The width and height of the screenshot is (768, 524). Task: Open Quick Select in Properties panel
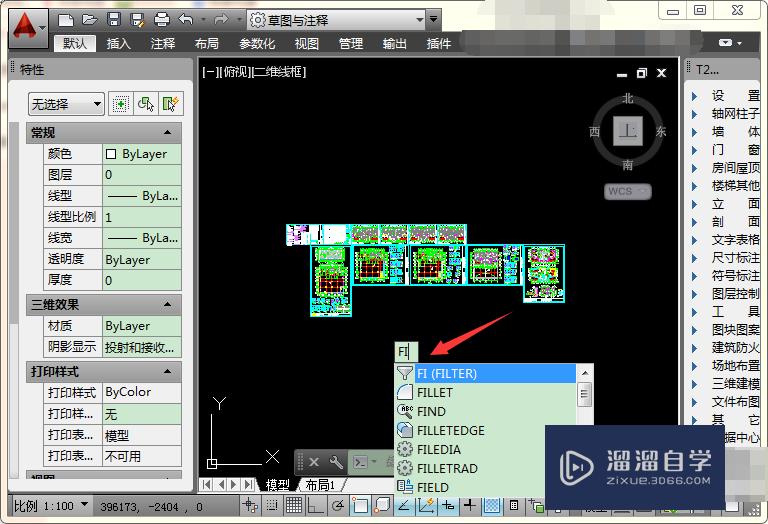click(x=171, y=104)
